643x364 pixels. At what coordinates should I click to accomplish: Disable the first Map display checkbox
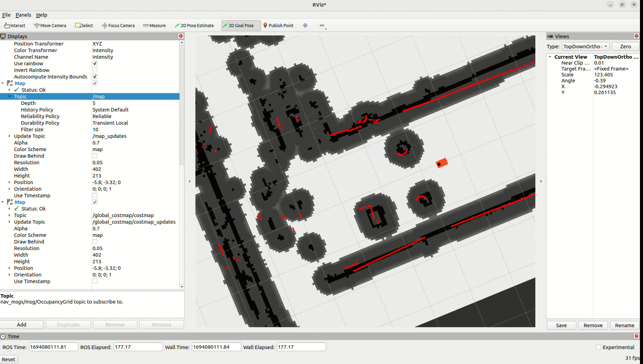[95, 83]
